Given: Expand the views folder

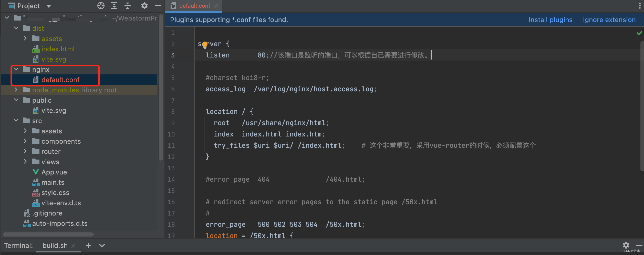Looking at the screenshot, I should pos(25,162).
